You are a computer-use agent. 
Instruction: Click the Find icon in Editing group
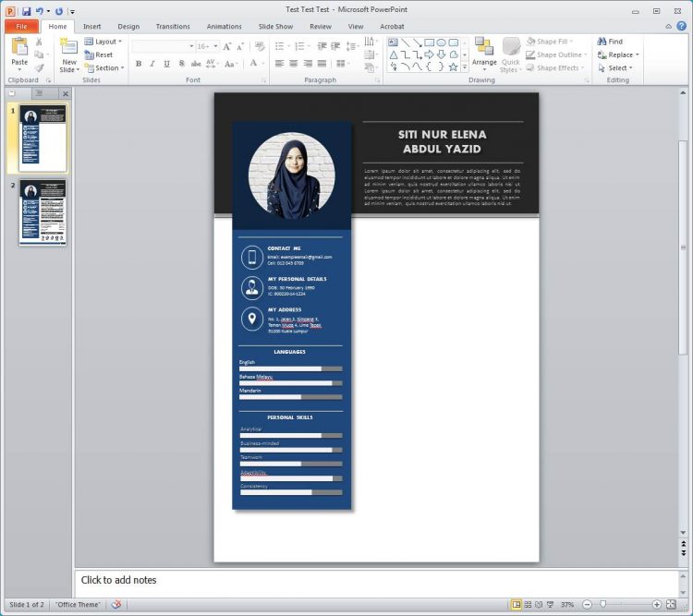pos(610,42)
